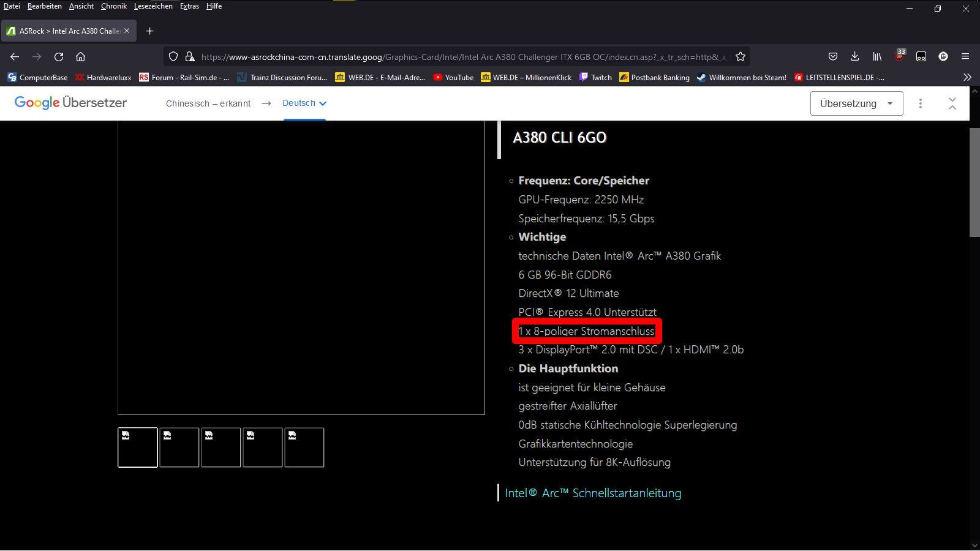This screenshot has width=980, height=551.
Task: Click the page vertical scrollbar thumb
Action: 974,182
